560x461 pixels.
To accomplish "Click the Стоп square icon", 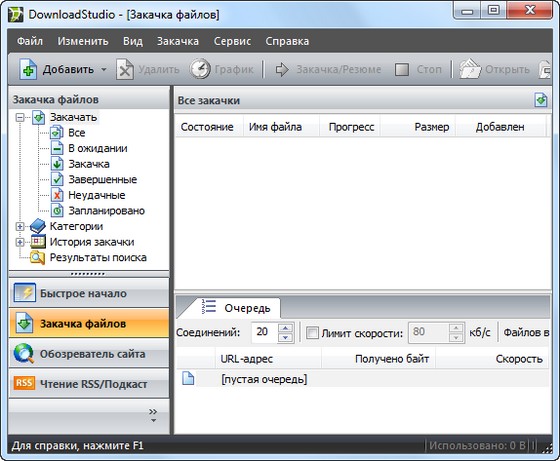I will tap(402, 69).
